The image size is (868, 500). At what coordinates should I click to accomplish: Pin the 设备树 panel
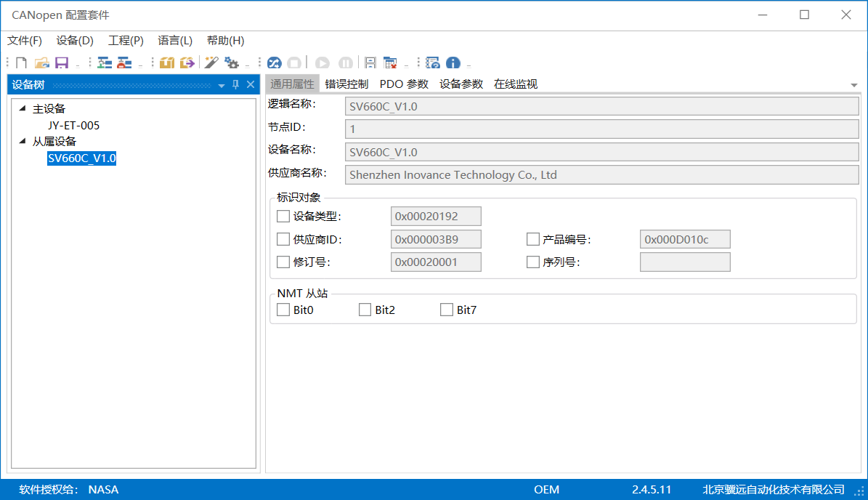236,85
